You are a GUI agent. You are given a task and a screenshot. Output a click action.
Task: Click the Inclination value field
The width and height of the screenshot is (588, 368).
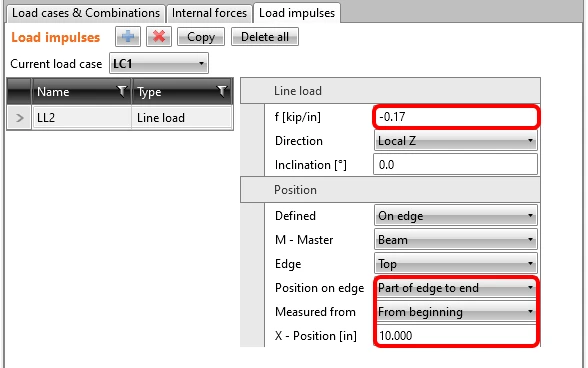coord(456,165)
